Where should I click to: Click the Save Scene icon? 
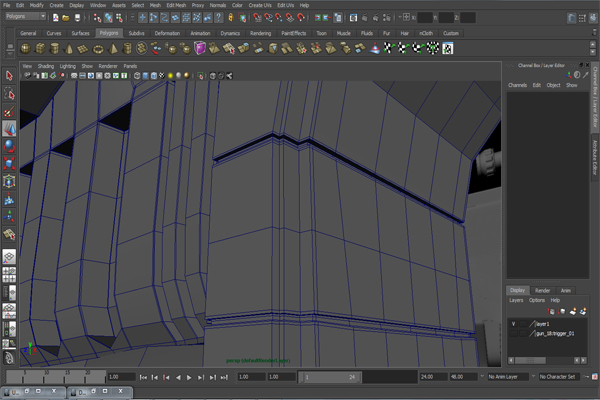(x=77, y=18)
